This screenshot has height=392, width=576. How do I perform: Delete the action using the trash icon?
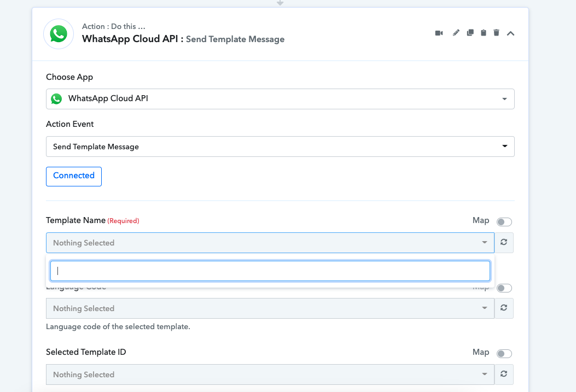click(496, 33)
